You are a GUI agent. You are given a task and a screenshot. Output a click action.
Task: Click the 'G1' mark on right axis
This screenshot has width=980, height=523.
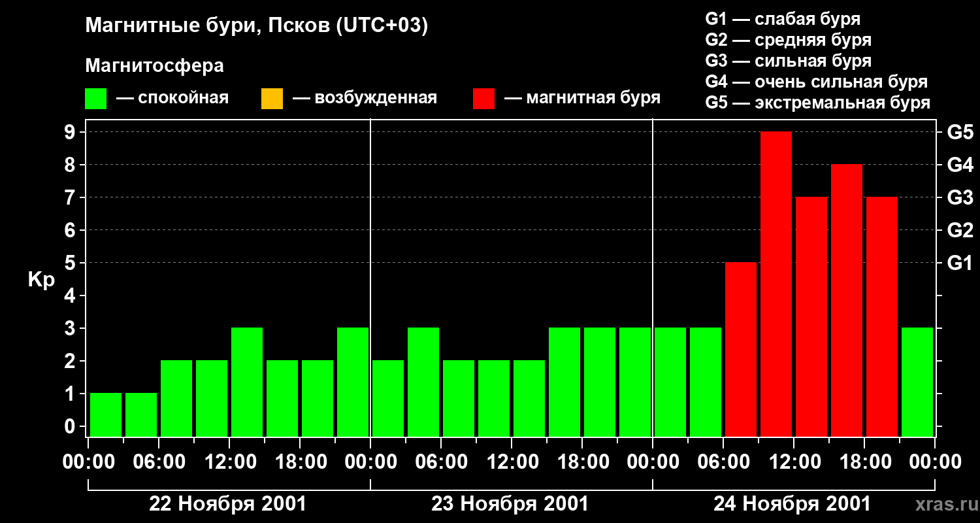click(x=960, y=263)
